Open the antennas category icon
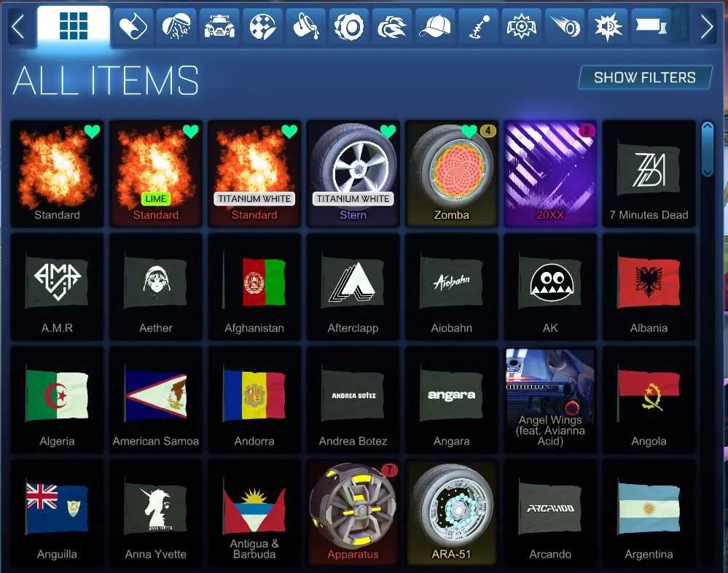728x573 pixels. point(478,26)
